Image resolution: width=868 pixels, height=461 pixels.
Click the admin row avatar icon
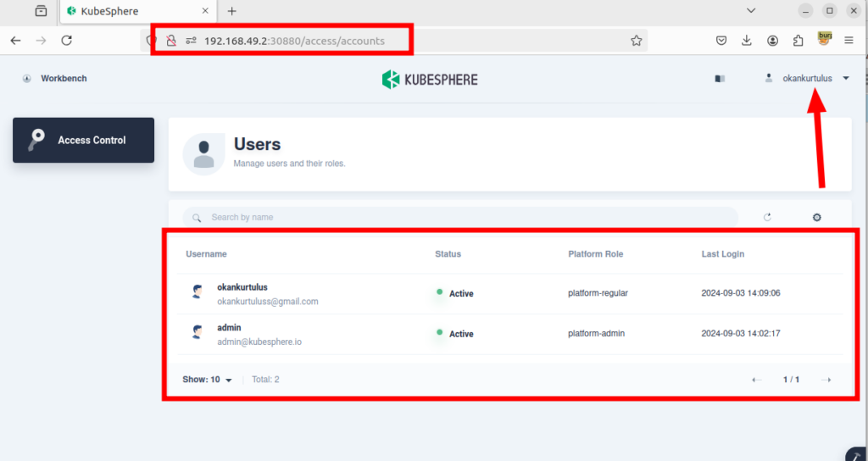(197, 332)
